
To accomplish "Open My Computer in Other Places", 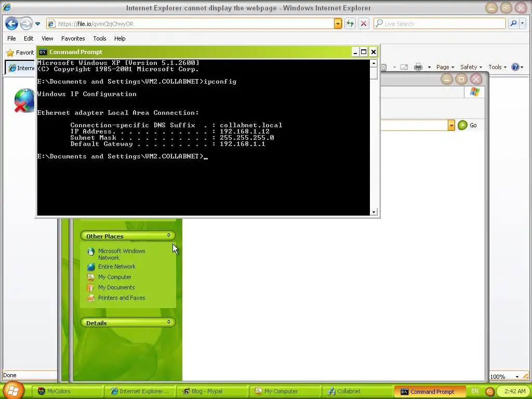I will pyautogui.click(x=115, y=277).
